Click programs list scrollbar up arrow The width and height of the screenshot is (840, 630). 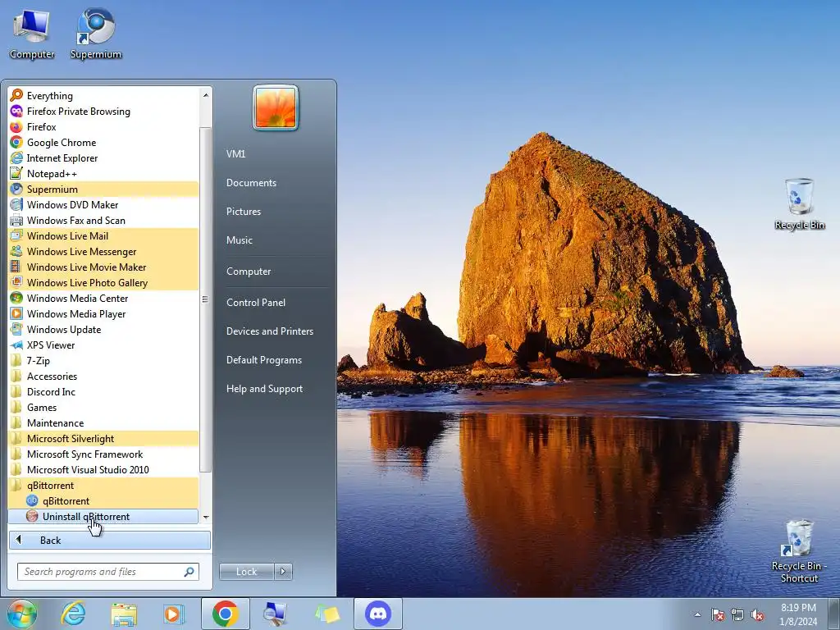pos(206,95)
